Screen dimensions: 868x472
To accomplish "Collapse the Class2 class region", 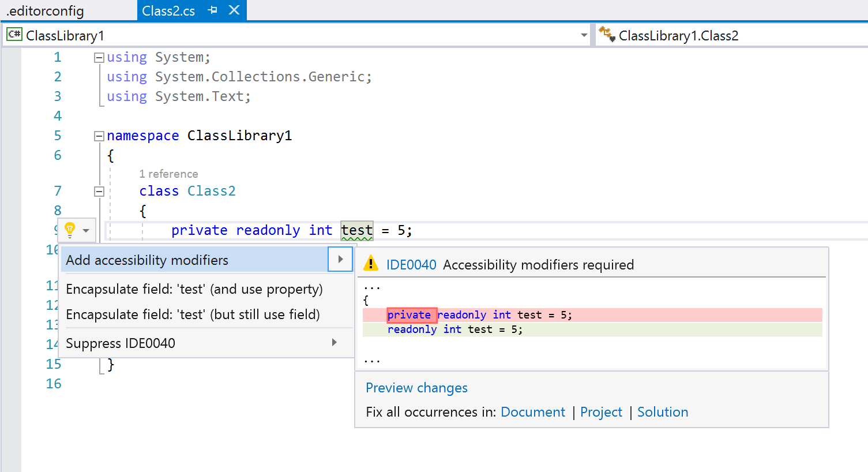I will tap(99, 191).
